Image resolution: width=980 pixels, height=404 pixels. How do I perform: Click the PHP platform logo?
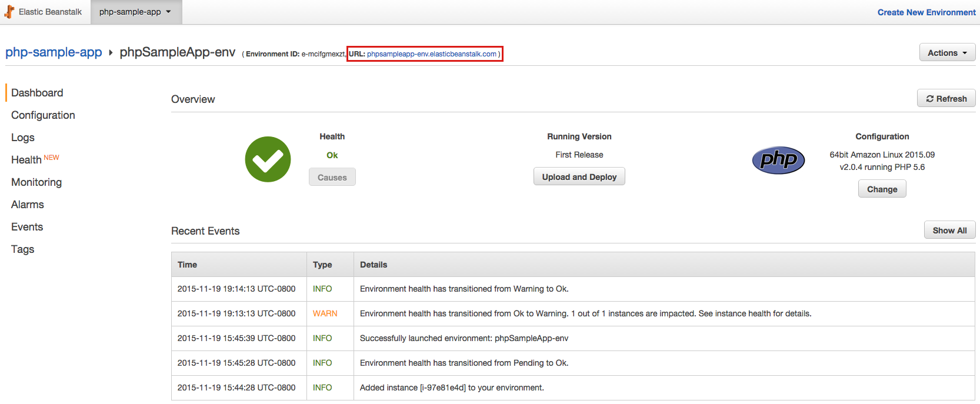click(778, 160)
